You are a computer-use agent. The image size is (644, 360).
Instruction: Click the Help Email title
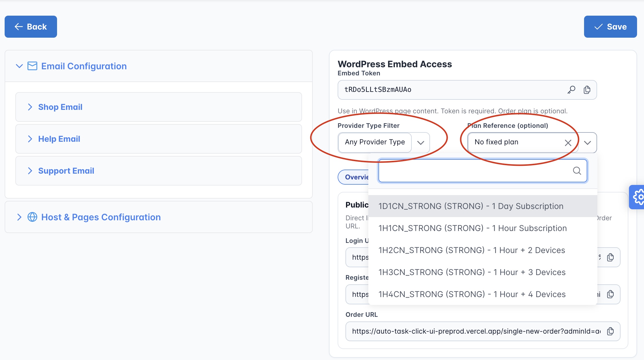click(59, 139)
